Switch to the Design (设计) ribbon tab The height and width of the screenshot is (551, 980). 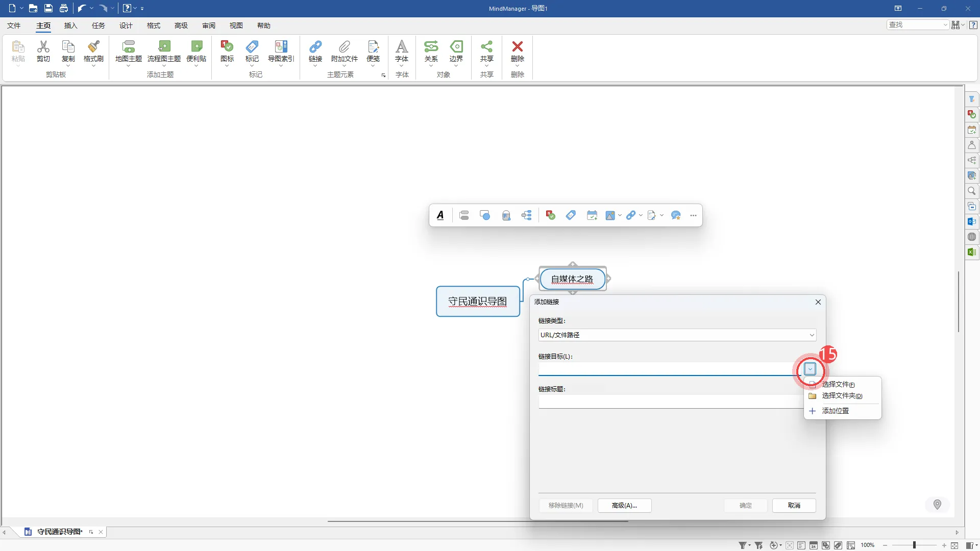(126, 26)
